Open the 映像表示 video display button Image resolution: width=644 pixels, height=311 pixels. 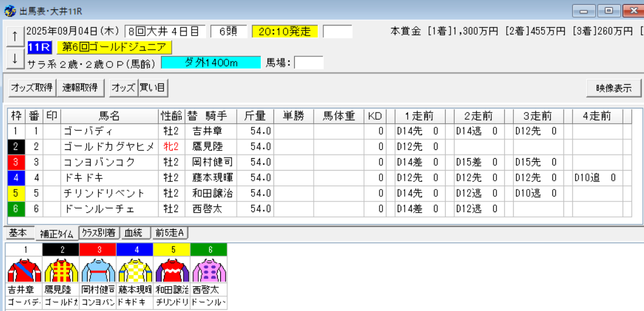614,89
